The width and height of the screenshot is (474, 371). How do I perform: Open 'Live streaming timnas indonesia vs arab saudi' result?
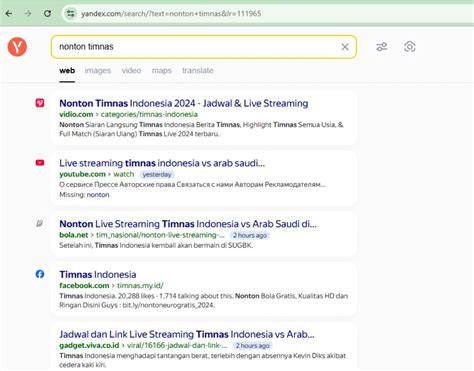(x=162, y=163)
